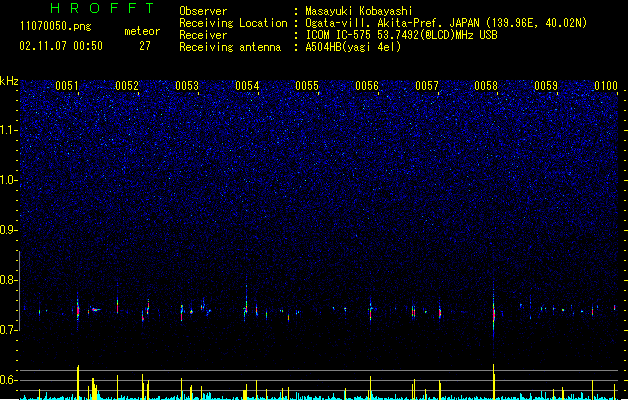Click the A504HB(yagi 4el) antenna text
Image resolution: width=629 pixels, height=400 pixels.
pos(353,47)
